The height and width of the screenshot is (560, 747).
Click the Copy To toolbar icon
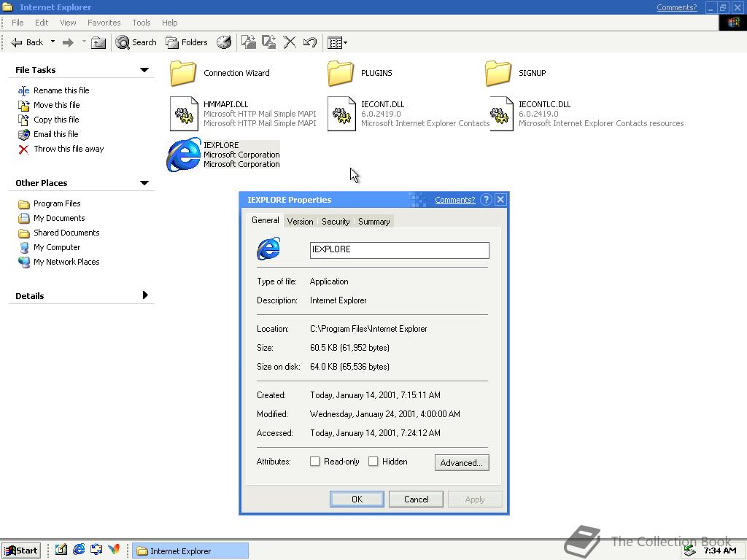click(x=269, y=42)
